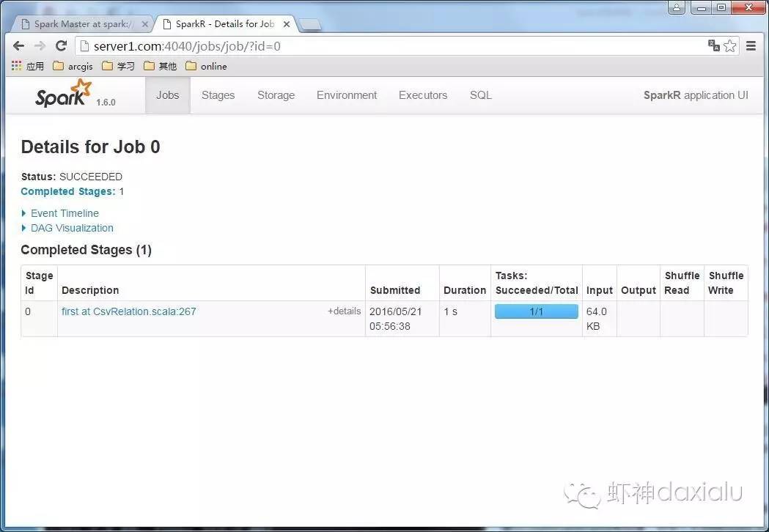Minimize the browser window

[702, 7]
